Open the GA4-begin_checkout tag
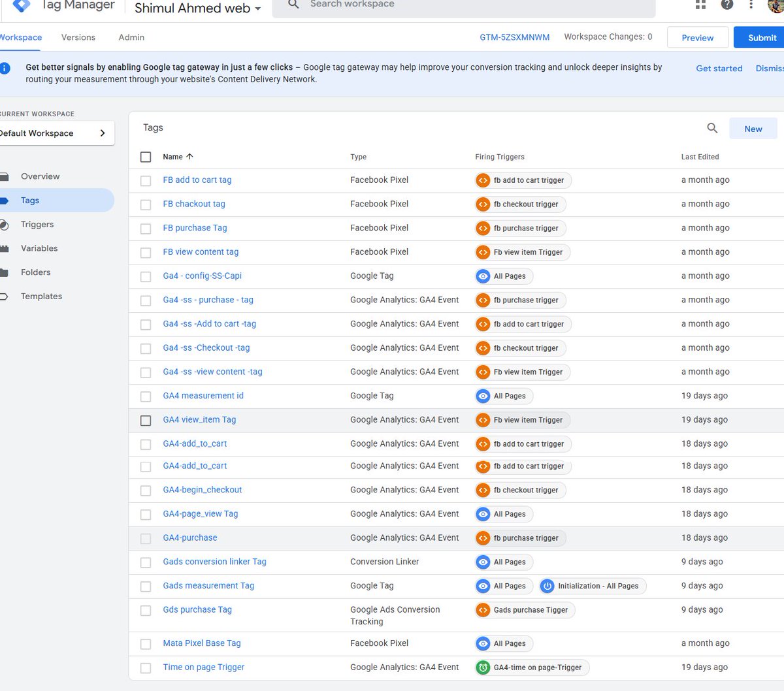 pyautogui.click(x=203, y=490)
